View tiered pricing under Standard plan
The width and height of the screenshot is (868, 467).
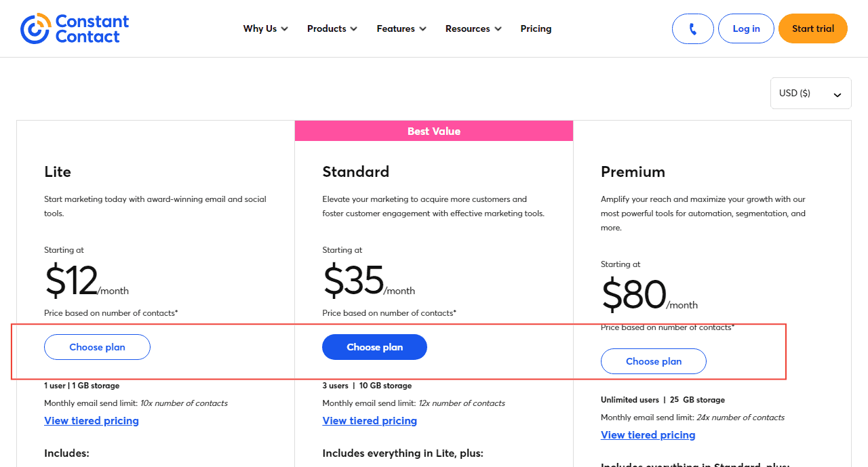coord(370,420)
